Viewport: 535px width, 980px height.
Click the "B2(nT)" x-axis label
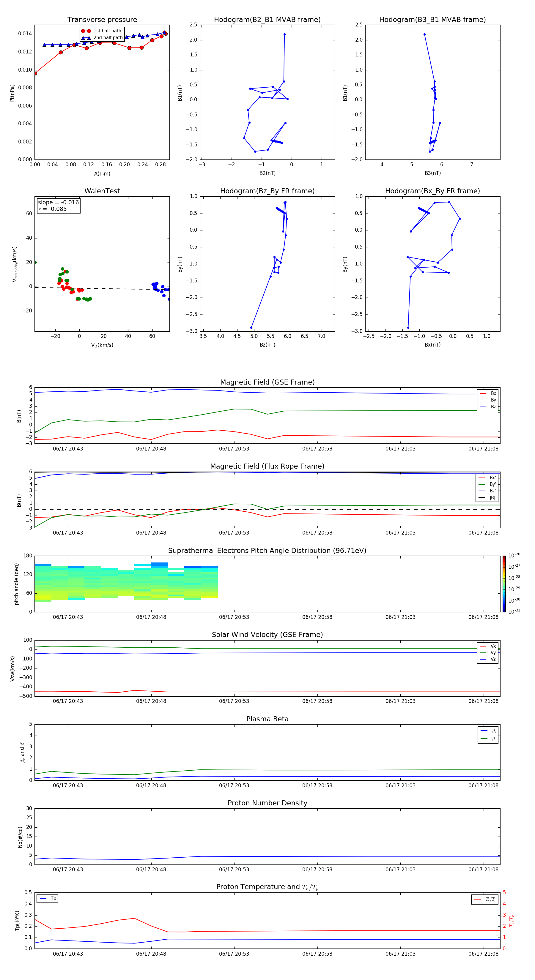267,173
